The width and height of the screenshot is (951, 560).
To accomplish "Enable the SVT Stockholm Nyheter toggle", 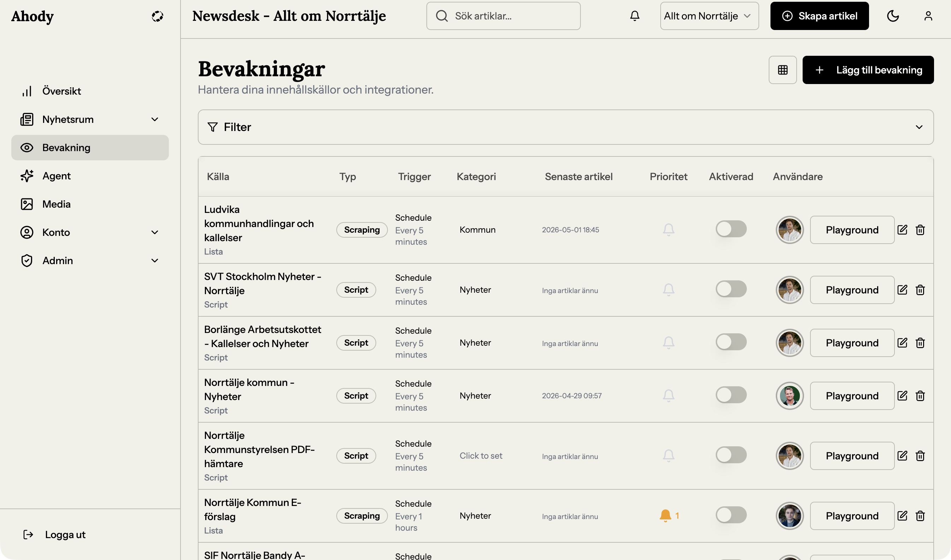I will point(731,289).
